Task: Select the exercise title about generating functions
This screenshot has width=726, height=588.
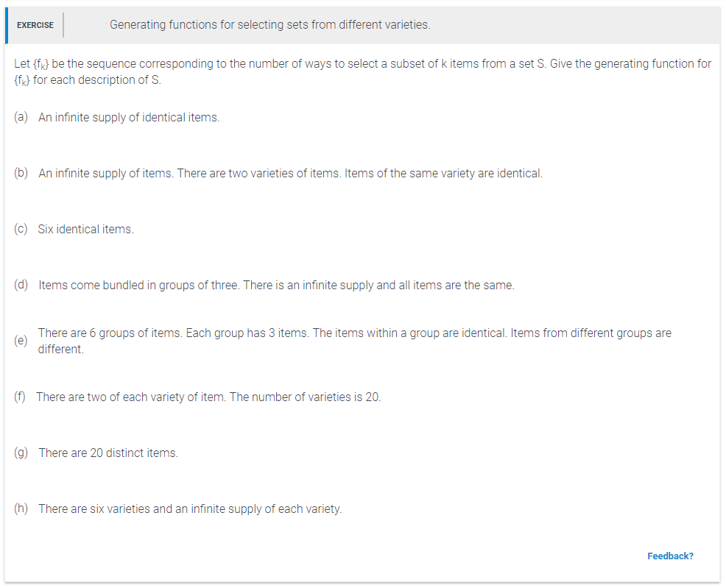Action: (269, 25)
